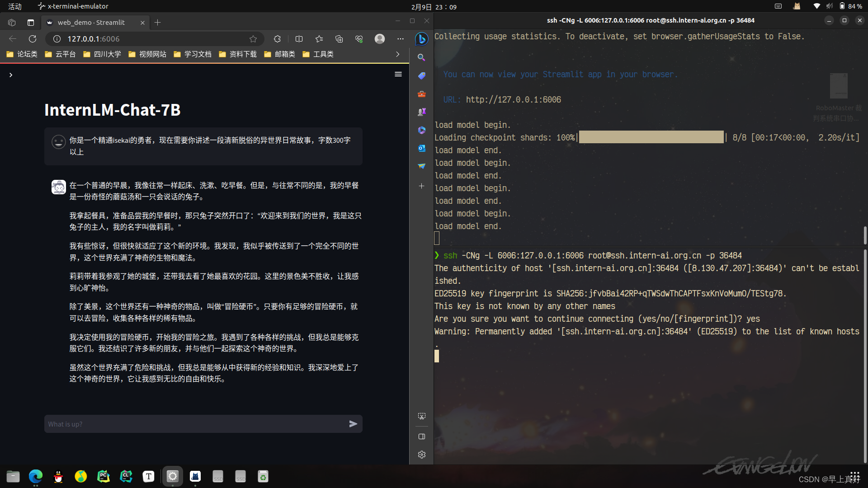
Task: Open browser workspaces icon
Action: (x=12, y=22)
